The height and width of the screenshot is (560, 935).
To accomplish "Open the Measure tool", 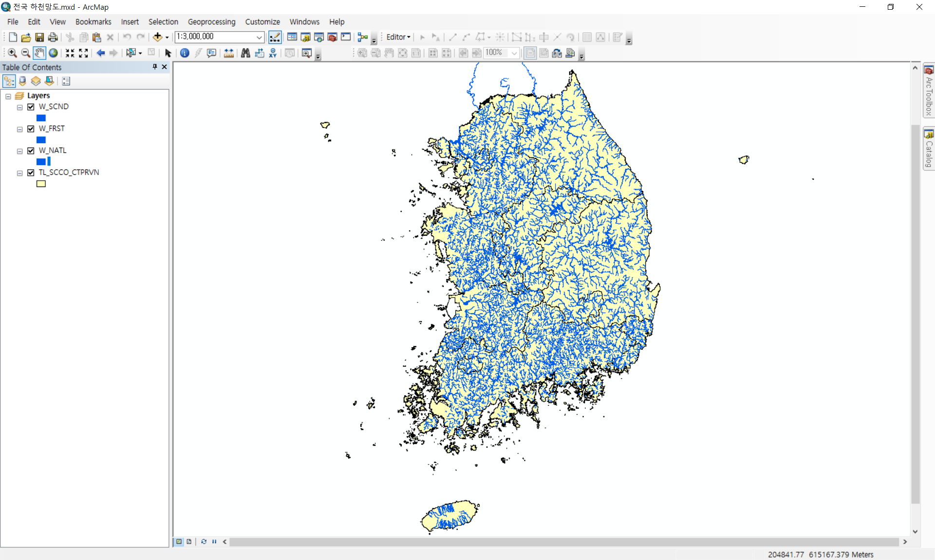I will [x=228, y=53].
